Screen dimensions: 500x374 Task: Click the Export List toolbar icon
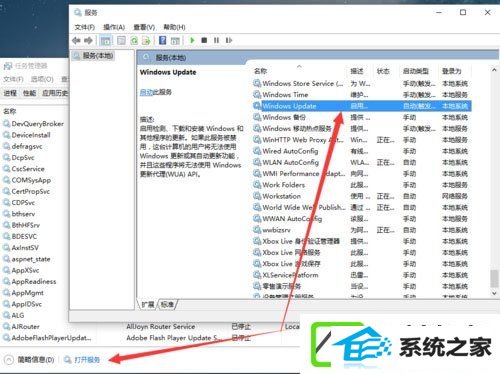pyautogui.click(x=146, y=41)
